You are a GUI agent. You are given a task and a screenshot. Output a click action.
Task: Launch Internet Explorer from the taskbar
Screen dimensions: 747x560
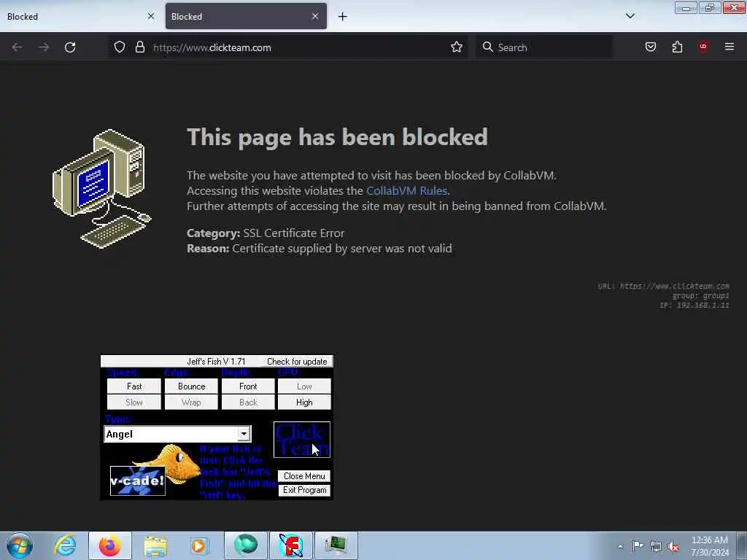65,545
